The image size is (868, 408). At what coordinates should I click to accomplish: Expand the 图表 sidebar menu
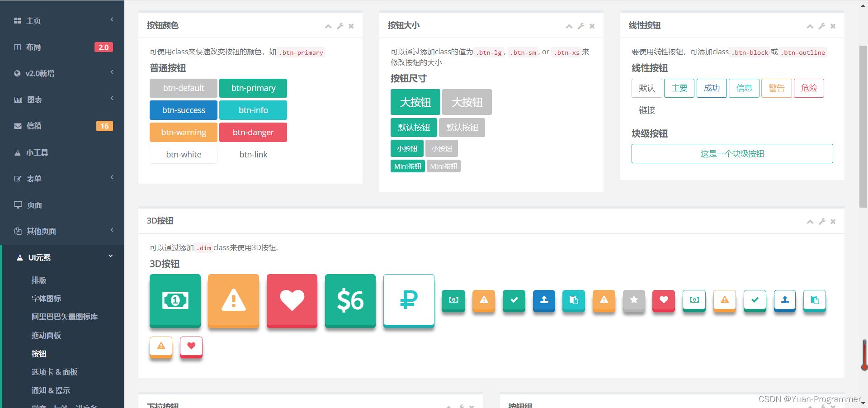62,100
